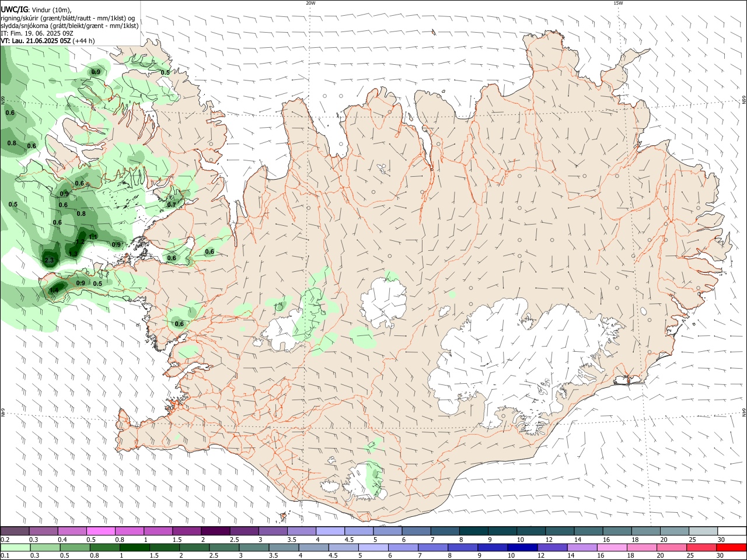Click the darkest green 1 swatch in lower legend
Viewport: 747px width, 560px height.
click(134, 548)
